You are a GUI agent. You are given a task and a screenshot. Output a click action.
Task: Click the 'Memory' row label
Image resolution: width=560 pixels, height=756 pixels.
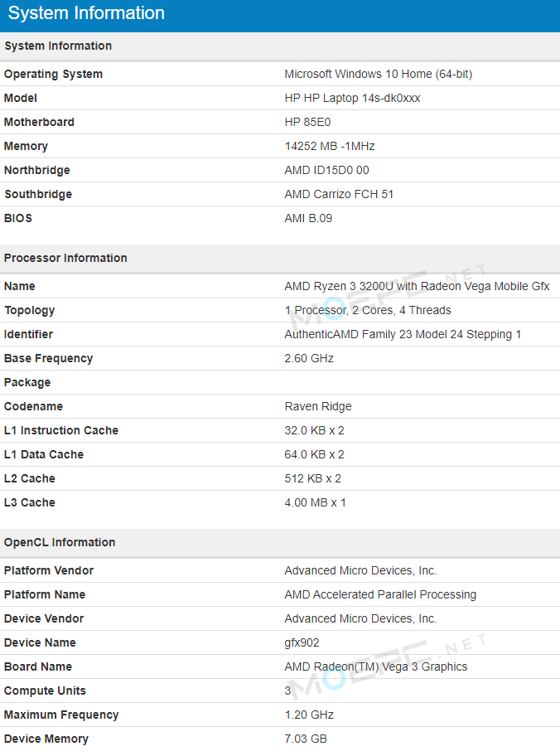tap(26, 146)
